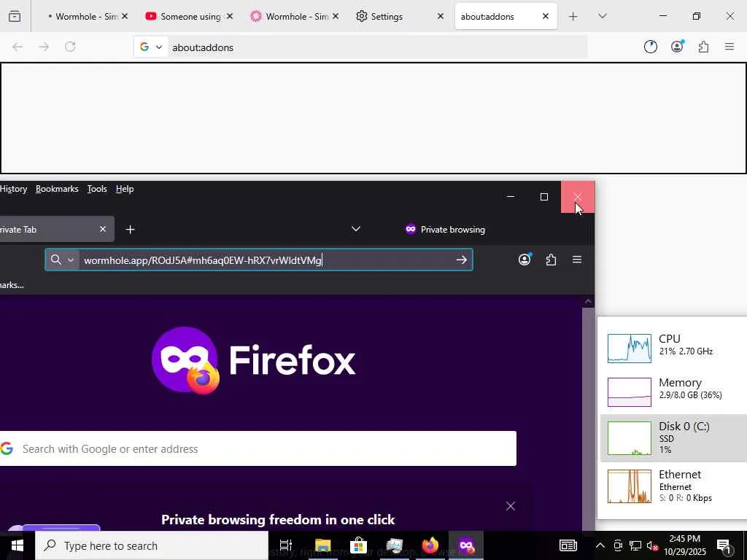The image size is (747, 560).
Task: Show hidden system tray icons
Action: tap(600, 545)
